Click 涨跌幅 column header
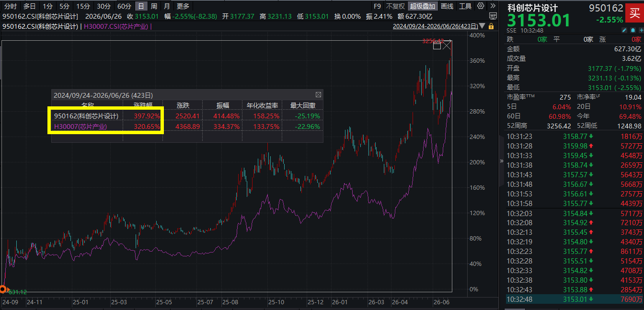Screen dimensions: 644x310 pos(143,105)
